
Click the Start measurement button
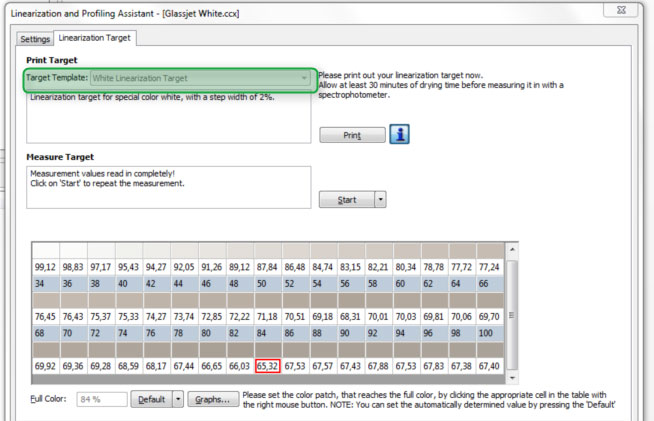(347, 200)
